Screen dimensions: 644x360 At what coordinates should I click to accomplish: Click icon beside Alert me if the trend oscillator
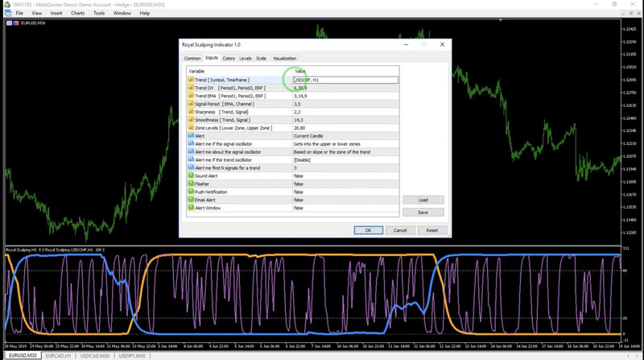[191, 159]
